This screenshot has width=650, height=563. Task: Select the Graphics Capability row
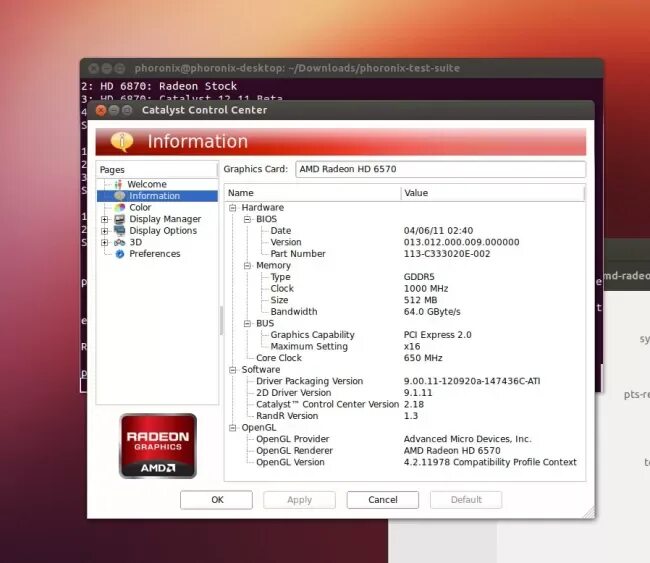405,335
